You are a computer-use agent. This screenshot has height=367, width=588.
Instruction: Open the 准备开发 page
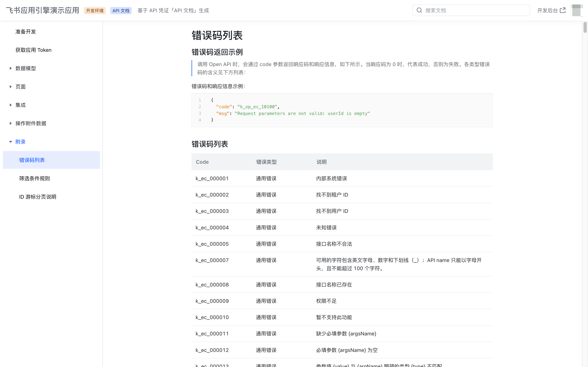(x=26, y=32)
